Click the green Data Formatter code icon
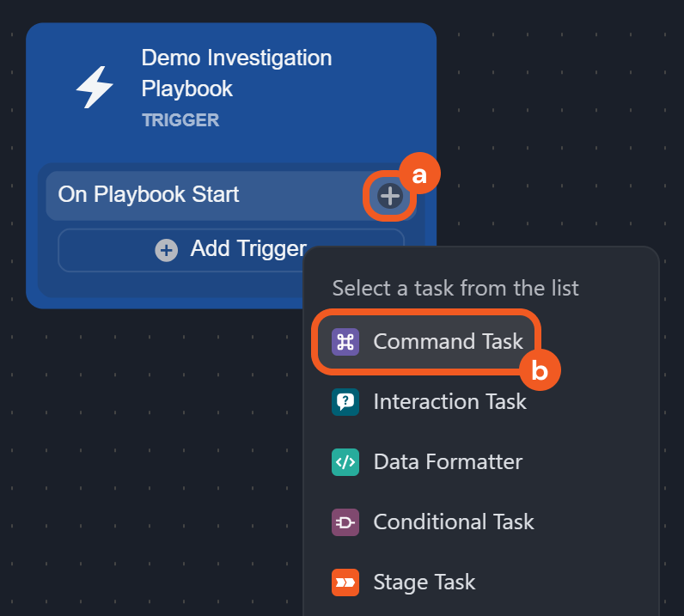The width and height of the screenshot is (684, 616). point(345,461)
